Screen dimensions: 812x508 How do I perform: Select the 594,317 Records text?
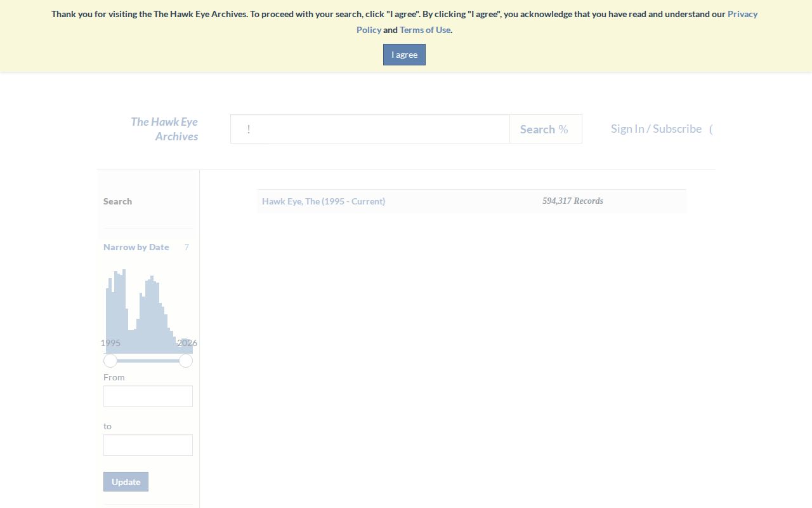click(573, 201)
